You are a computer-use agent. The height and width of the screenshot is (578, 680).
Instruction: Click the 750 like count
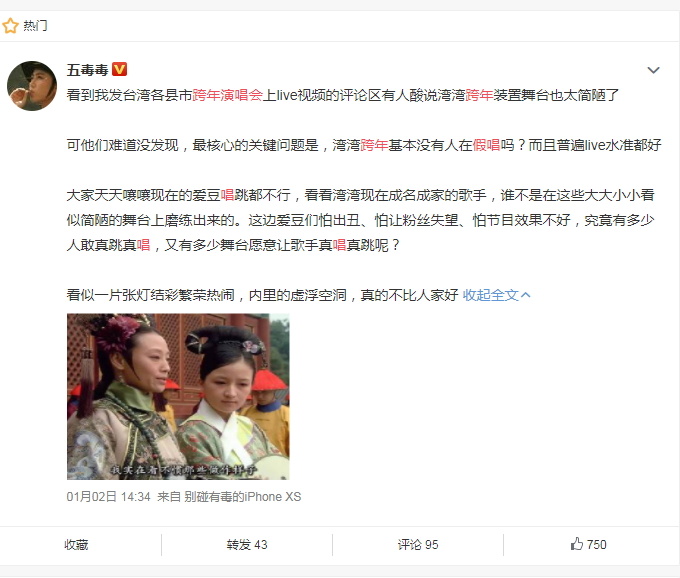click(596, 545)
